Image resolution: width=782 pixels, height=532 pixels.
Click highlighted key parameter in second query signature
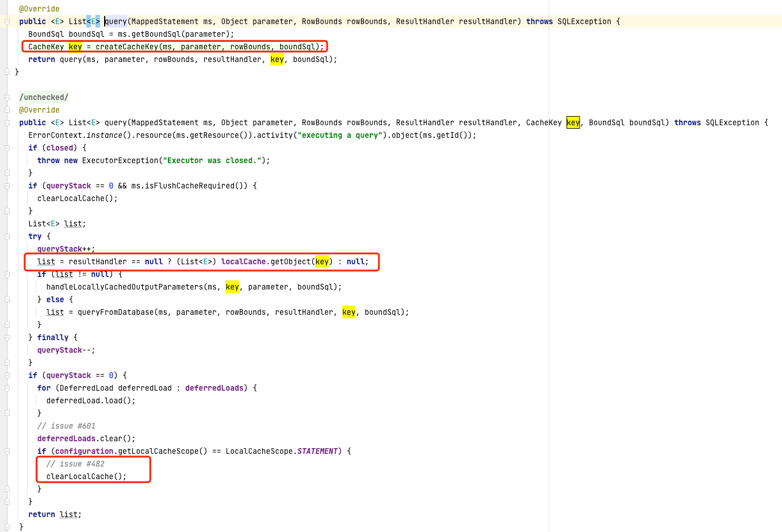tap(573, 122)
